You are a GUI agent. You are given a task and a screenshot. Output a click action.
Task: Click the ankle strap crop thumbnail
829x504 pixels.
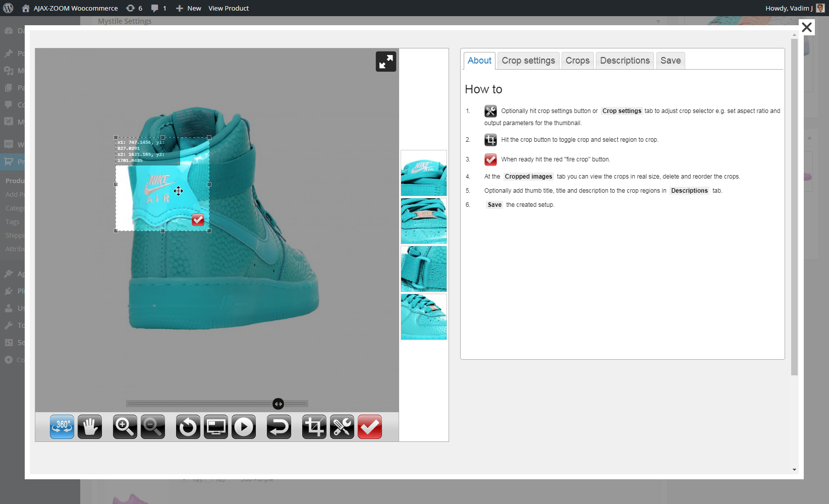click(424, 269)
